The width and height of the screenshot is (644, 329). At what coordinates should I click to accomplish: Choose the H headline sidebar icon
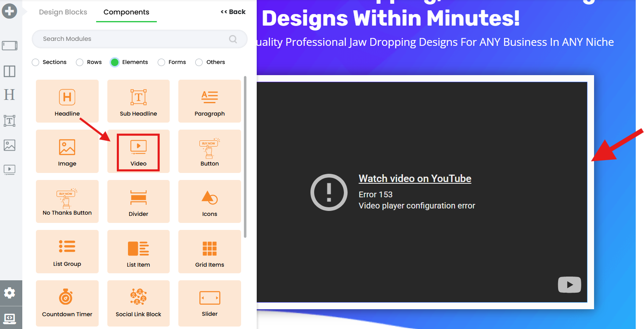click(x=9, y=95)
